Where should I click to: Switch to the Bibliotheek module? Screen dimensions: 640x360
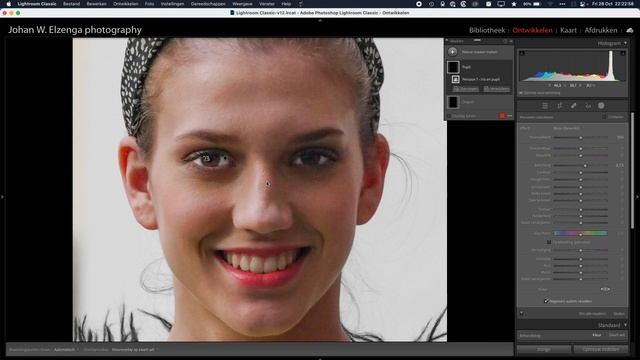pyautogui.click(x=487, y=30)
